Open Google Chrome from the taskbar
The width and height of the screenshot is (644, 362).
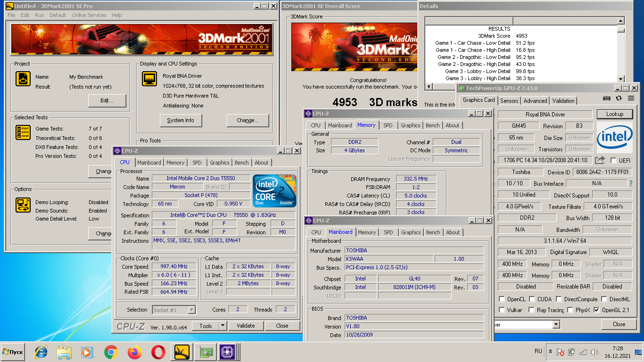pos(111,352)
